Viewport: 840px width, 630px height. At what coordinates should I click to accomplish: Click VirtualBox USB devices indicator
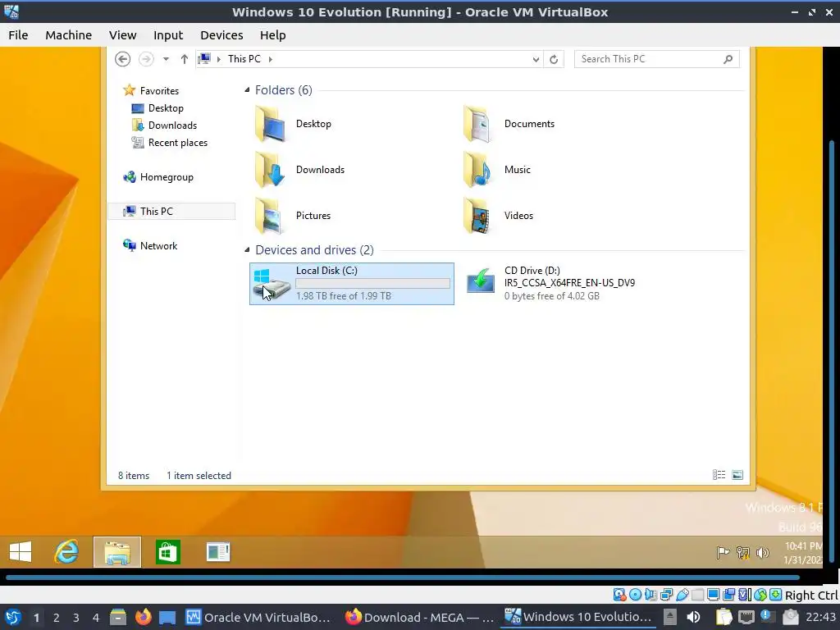click(x=682, y=595)
